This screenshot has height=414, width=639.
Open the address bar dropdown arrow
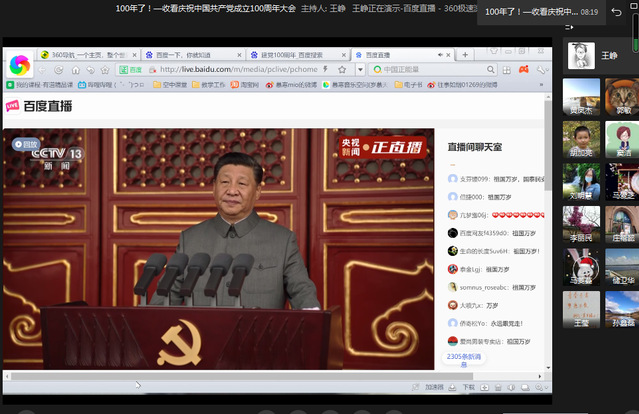tap(360, 70)
